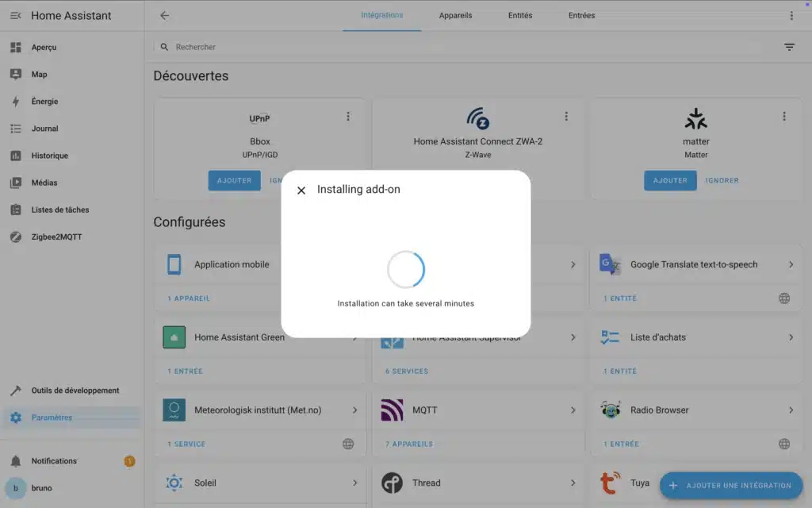Expand the MQTT chevron
Screen dimensions: 812x508
click(x=573, y=410)
